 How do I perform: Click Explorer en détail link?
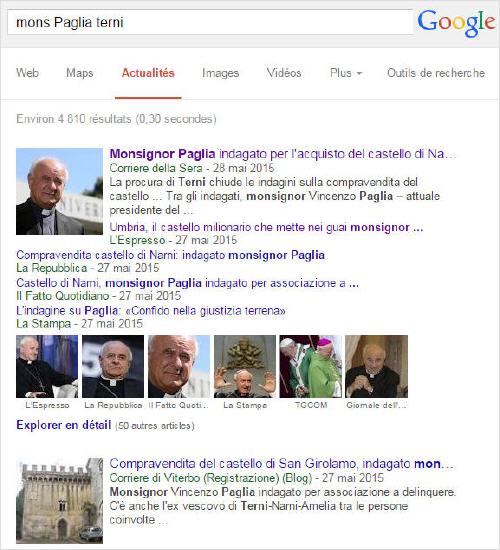pyautogui.click(x=64, y=425)
